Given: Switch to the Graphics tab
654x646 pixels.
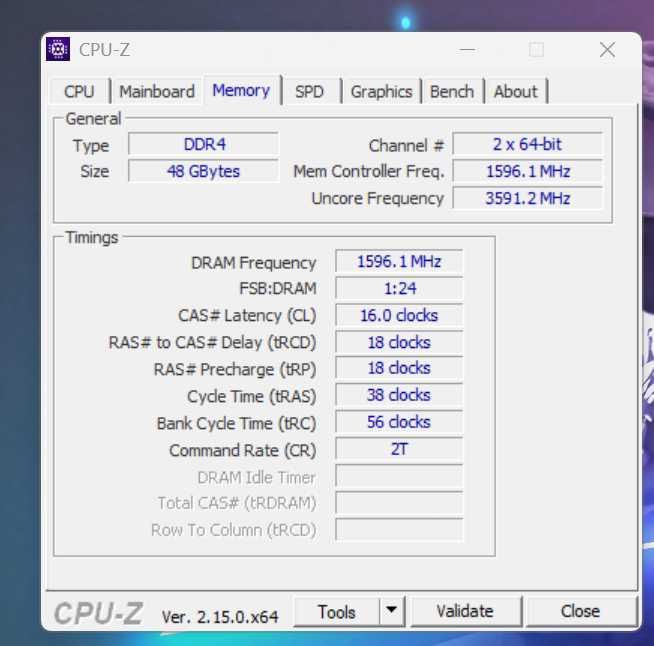Looking at the screenshot, I should point(381,91).
